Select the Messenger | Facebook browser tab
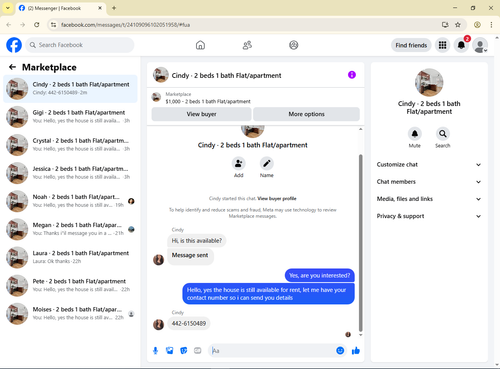Screen dimensions: 500x369 [60, 8]
